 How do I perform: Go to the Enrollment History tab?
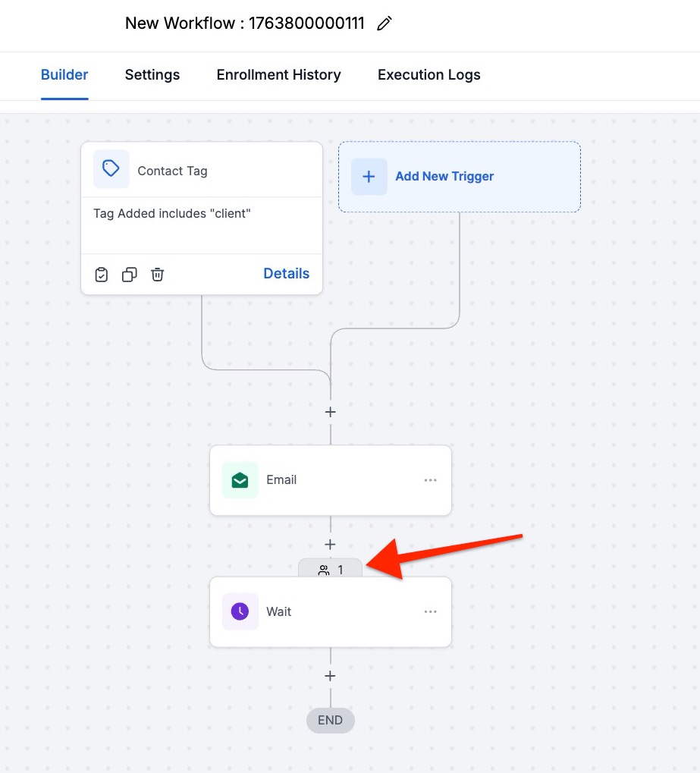(x=278, y=75)
